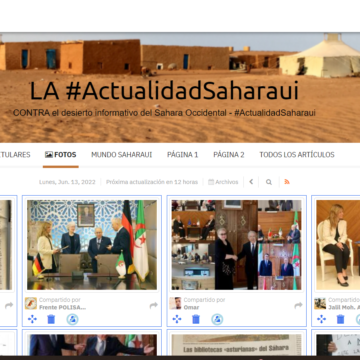Viewport: 360px width, 360px height.
Task: Share the Frente POLISARIO photo via arrow
Action: pyautogui.click(x=154, y=305)
